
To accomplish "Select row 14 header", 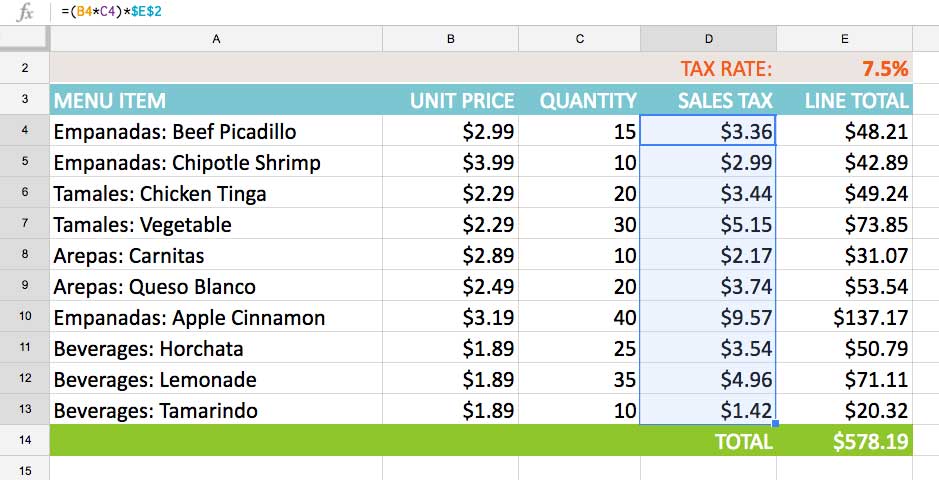I will pos(24,441).
